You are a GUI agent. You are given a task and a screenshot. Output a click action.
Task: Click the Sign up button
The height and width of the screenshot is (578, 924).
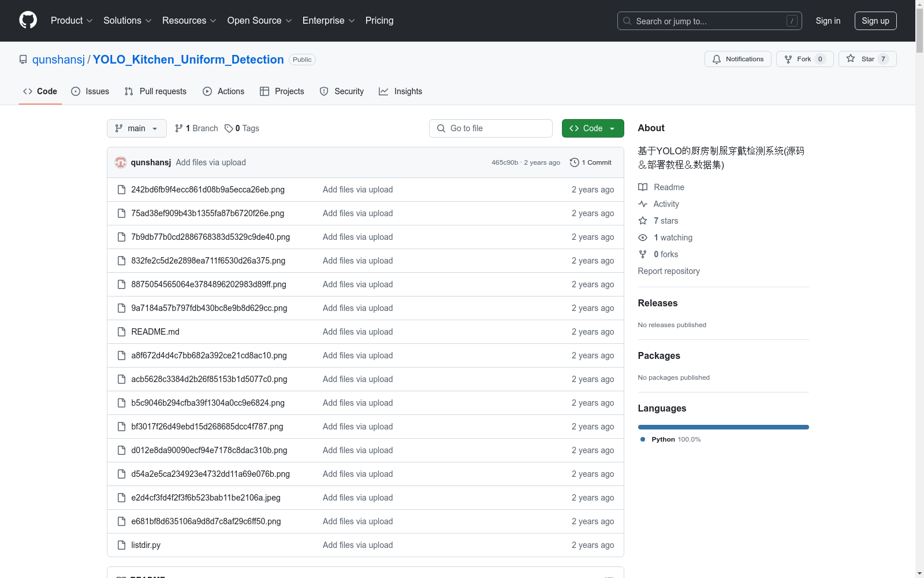click(875, 21)
